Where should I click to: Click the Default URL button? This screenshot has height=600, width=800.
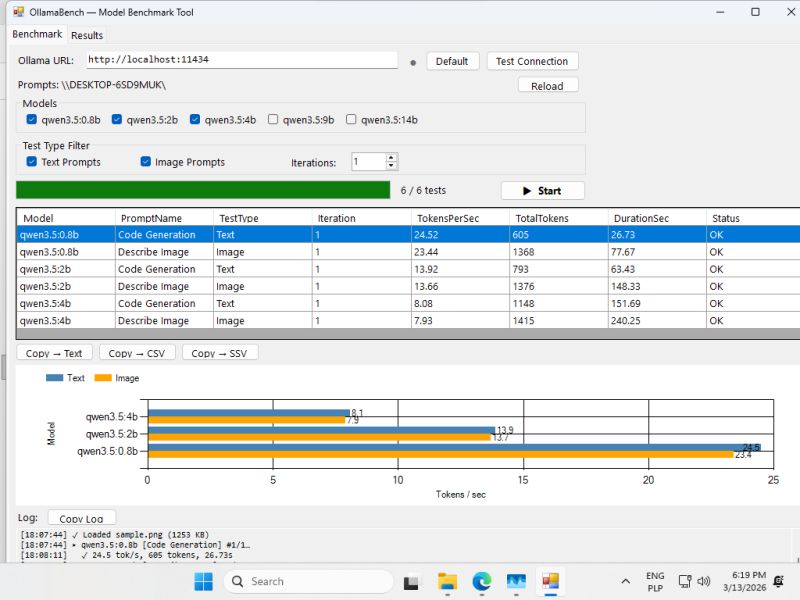[452, 61]
